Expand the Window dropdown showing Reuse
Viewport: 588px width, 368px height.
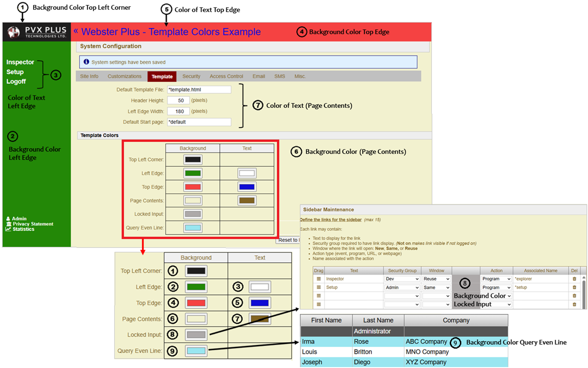[x=436, y=279]
